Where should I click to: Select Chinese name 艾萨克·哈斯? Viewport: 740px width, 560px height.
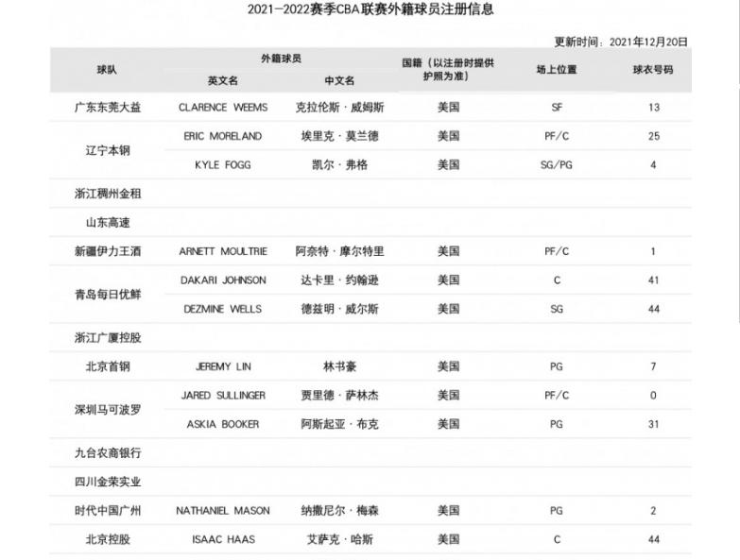pos(340,539)
